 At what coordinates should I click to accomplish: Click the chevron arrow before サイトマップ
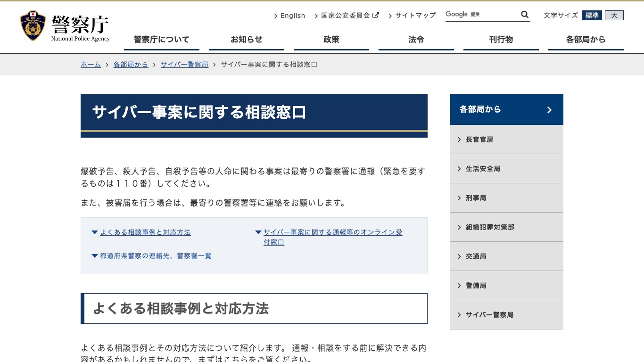click(390, 16)
